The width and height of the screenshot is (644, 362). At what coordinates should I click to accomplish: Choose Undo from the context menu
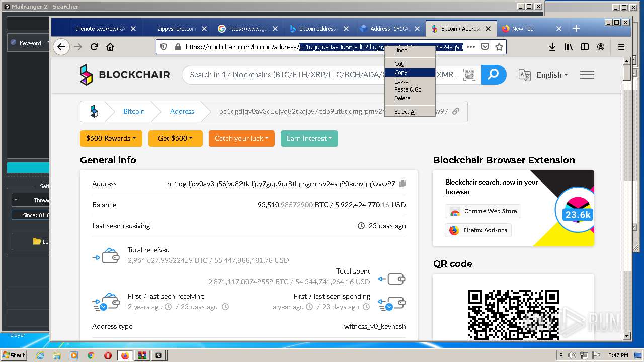click(x=410, y=50)
